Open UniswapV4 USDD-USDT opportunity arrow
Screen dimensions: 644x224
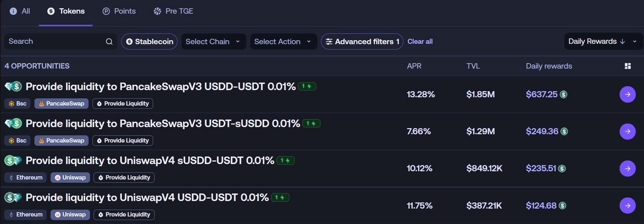pyautogui.click(x=628, y=205)
